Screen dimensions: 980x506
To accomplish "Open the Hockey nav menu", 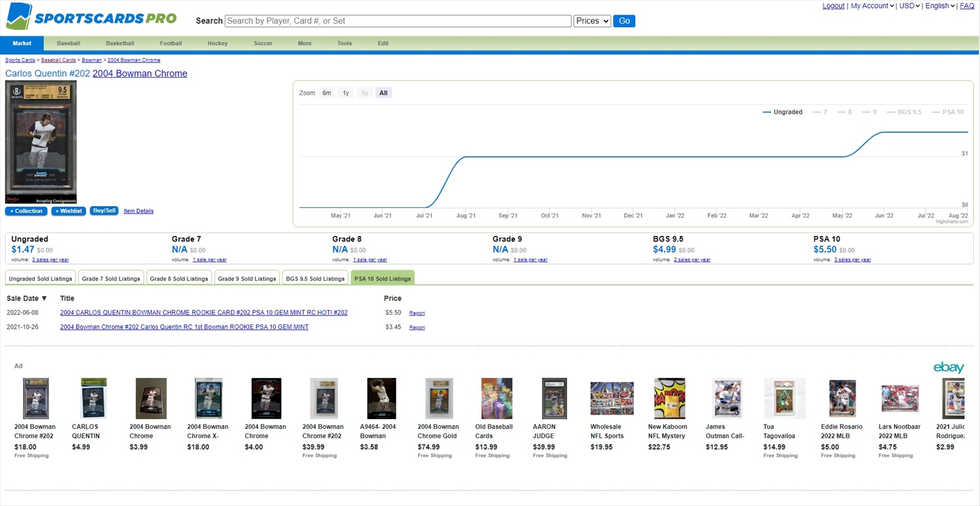I will tap(217, 43).
